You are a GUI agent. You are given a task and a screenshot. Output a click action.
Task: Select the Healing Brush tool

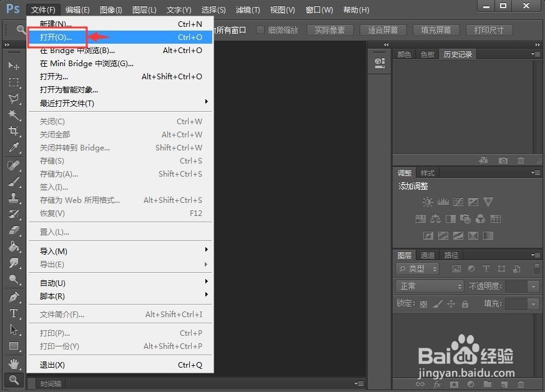14,165
